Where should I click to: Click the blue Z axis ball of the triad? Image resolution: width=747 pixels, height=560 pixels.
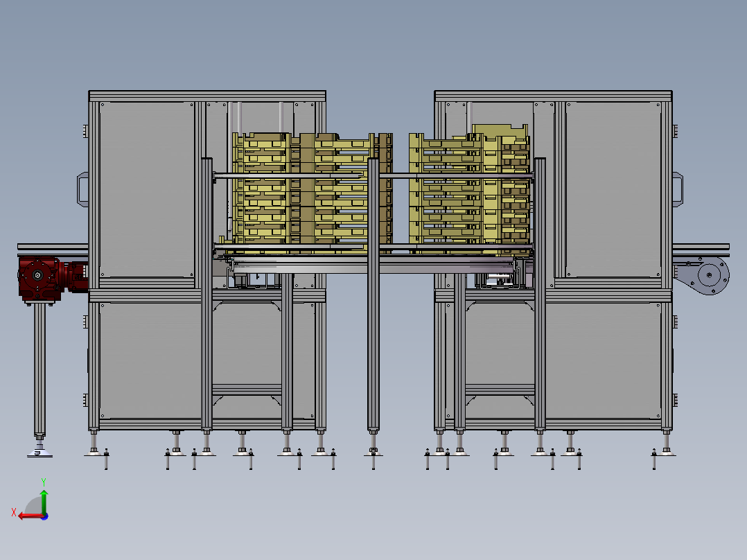(44, 516)
